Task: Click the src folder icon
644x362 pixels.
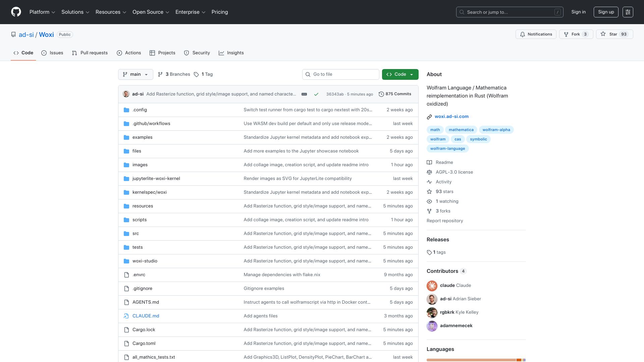Action: coord(126,234)
